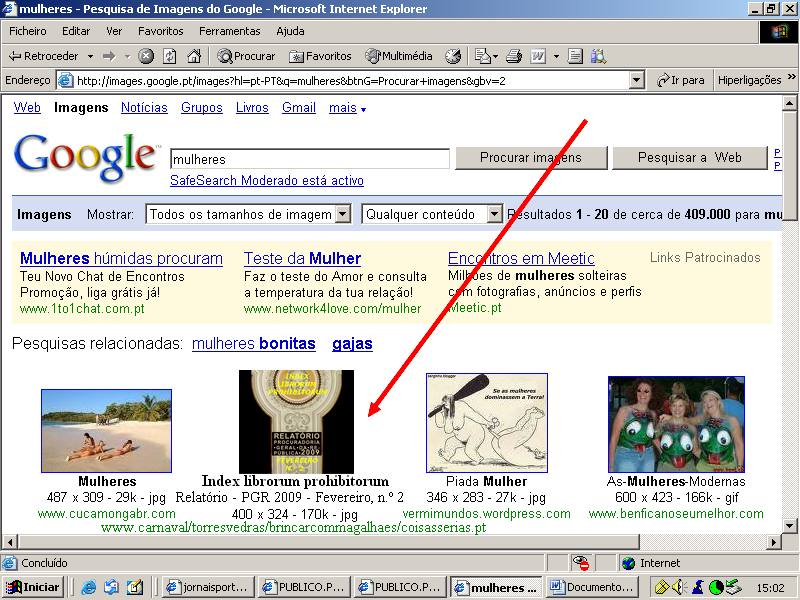Screen dimensions: 800x600
Task: Open the history icon in the toolbar
Action: [x=453, y=56]
